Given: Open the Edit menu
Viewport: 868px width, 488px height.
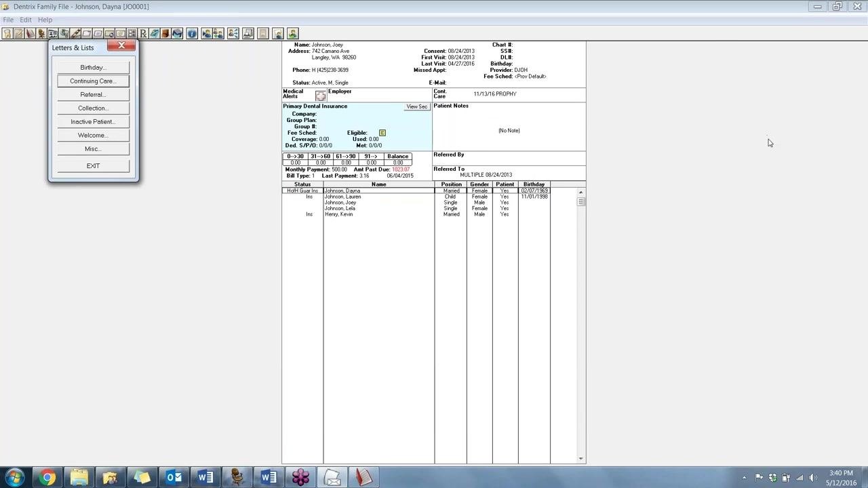Looking at the screenshot, I should 26,20.
